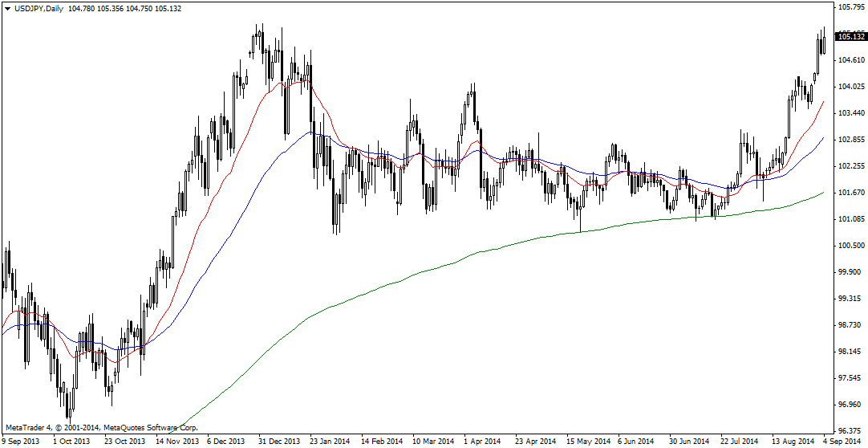Click the 104.025 price scale label

pos(851,87)
